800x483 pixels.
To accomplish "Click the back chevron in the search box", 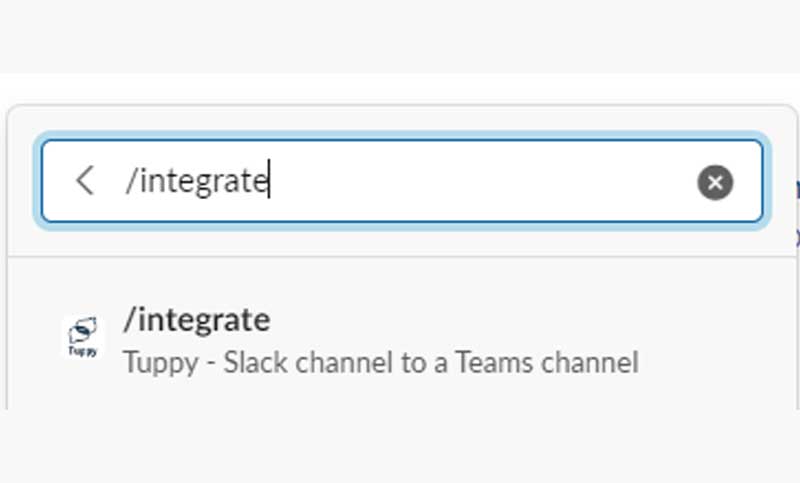I will pyautogui.click(x=85, y=181).
